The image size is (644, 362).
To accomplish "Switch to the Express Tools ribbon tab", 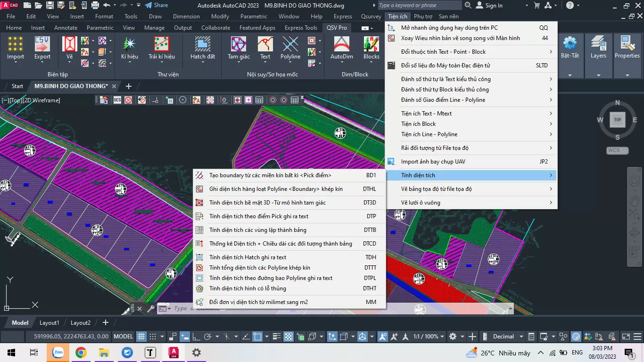I will [x=300, y=27].
